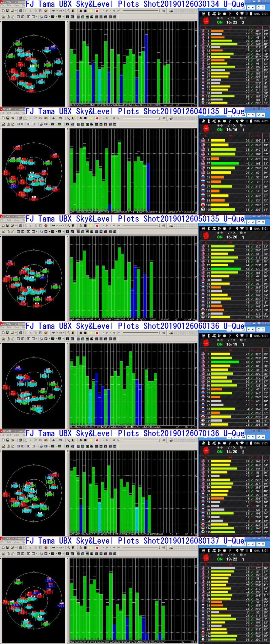This screenshot has width=270, height=644.
Task: Click the volume down button above the 3:01 phone panel
Action: tap(249, 7)
